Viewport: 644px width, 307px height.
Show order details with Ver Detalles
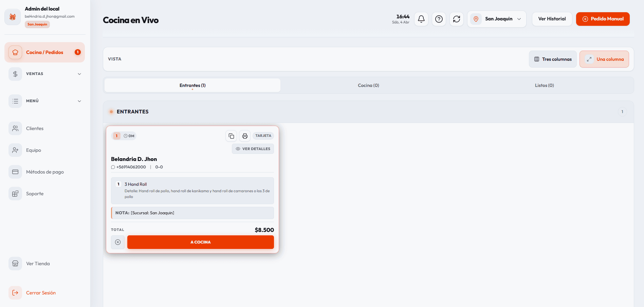click(253, 149)
